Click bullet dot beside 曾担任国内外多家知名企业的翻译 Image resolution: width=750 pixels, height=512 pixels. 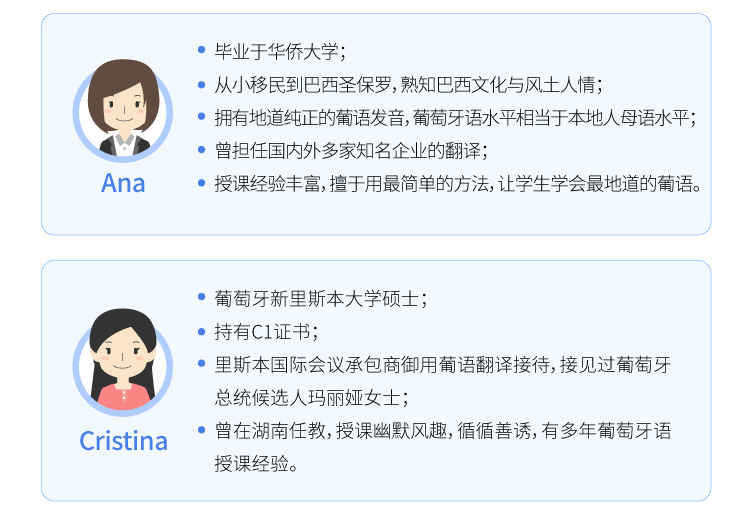(x=201, y=150)
